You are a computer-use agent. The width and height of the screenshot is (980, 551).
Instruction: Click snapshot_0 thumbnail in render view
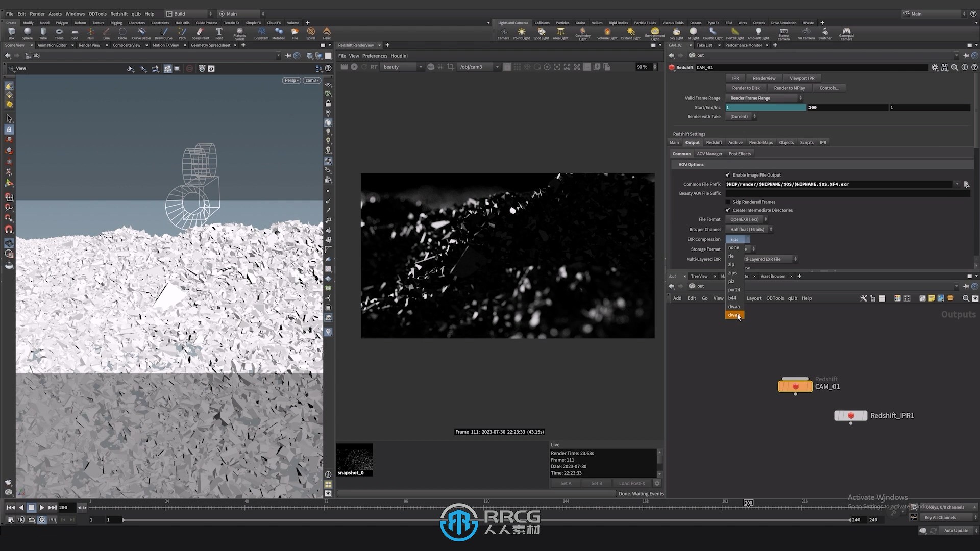(355, 460)
